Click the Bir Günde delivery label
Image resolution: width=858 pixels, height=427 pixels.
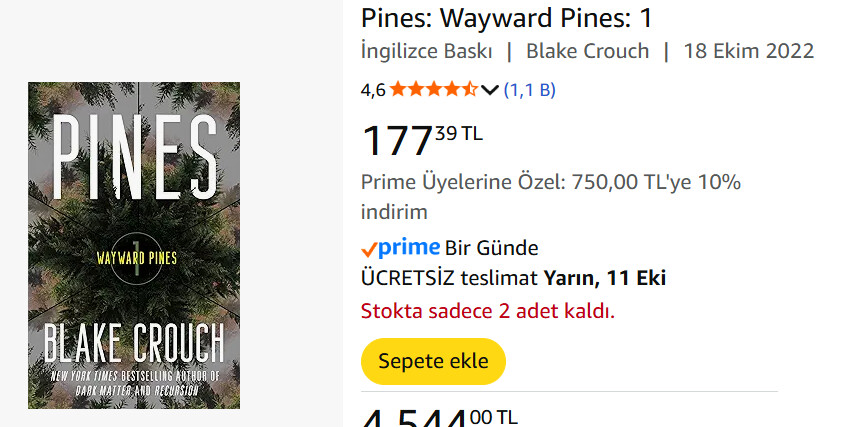[x=491, y=249]
